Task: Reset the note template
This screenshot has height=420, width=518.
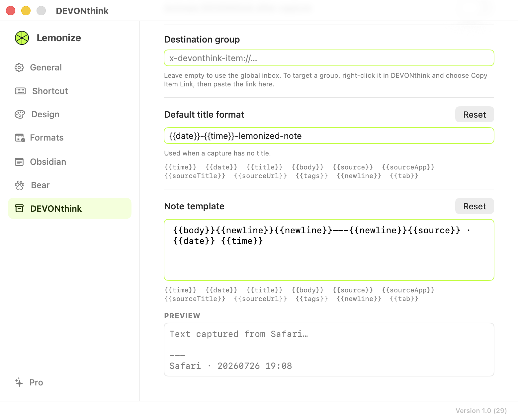Action: tap(475, 206)
